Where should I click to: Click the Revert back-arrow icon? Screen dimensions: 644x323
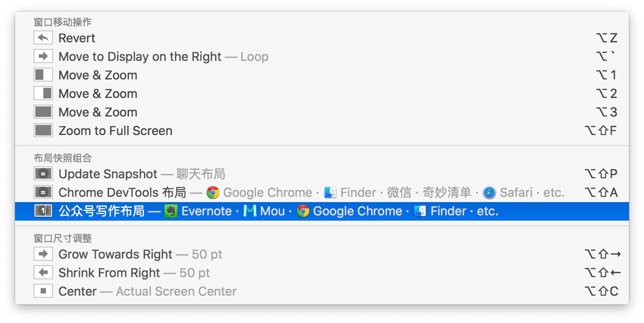[43, 38]
